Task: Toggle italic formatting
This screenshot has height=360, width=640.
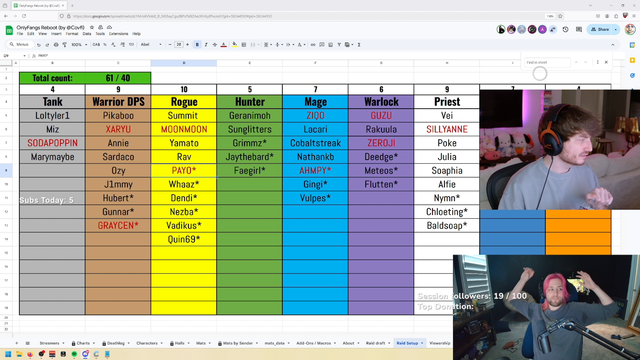Action: click(x=206, y=44)
